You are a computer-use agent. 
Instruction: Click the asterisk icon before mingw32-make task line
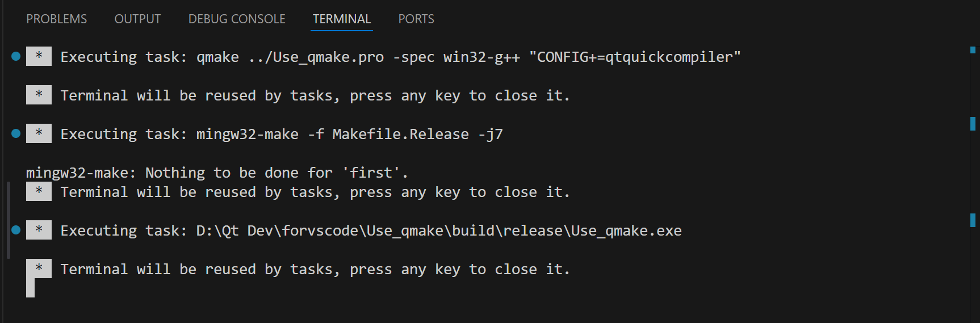coord(39,133)
